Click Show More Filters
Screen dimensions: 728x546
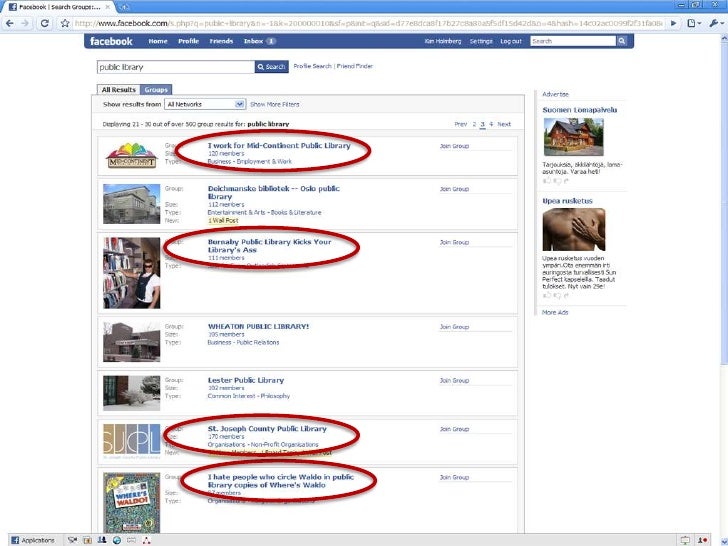click(x=274, y=104)
